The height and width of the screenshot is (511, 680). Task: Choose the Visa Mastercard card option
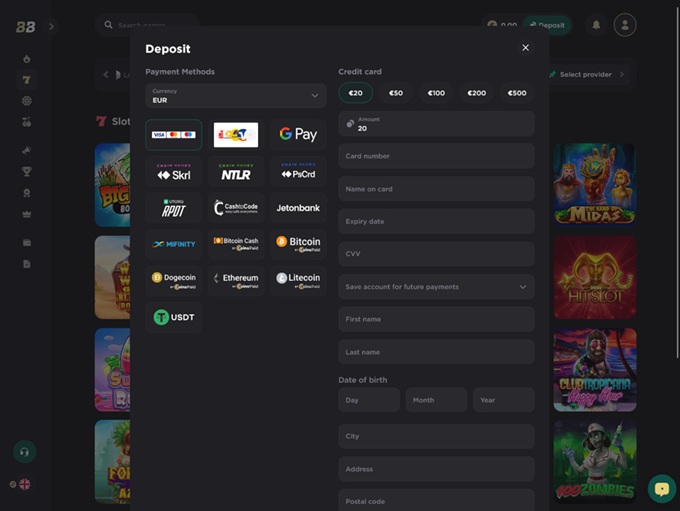(173, 134)
